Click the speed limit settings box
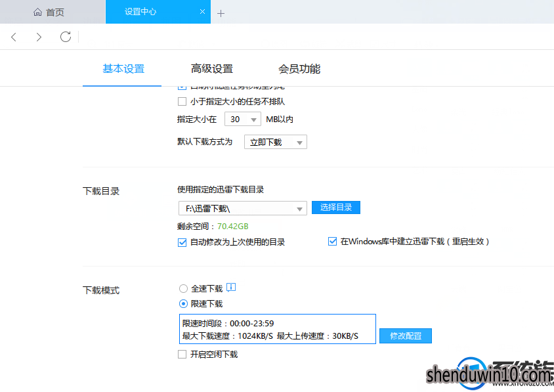The image size is (554, 392). coord(278,329)
